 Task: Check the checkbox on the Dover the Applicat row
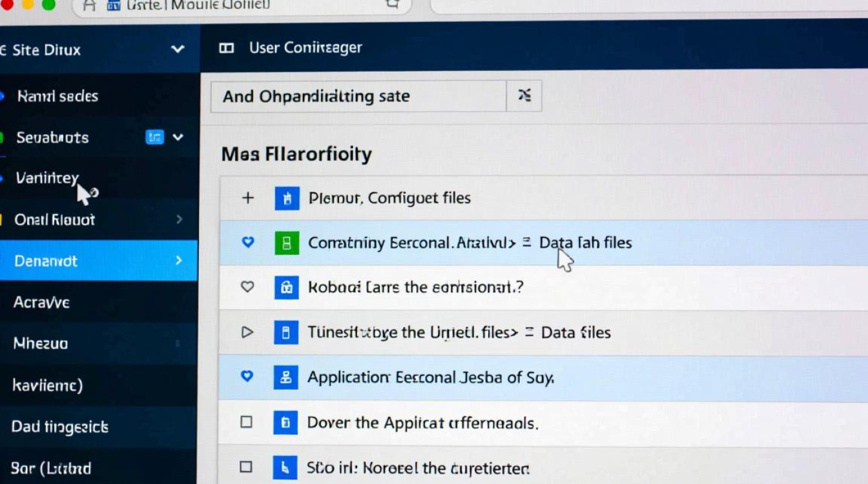pyautogui.click(x=247, y=423)
